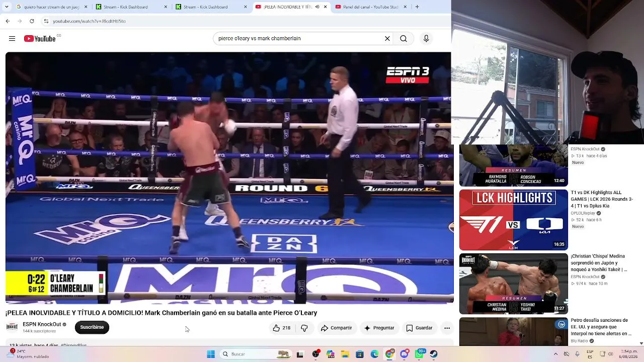The width and height of the screenshot is (644, 362).
Task: Close the YouTube Studio tab
Action: 405,7
